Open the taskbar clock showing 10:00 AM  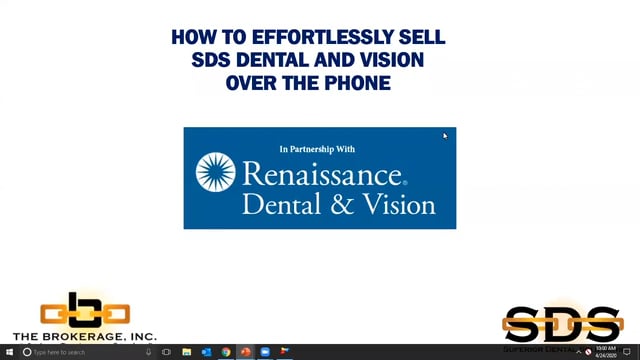pyautogui.click(x=606, y=352)
